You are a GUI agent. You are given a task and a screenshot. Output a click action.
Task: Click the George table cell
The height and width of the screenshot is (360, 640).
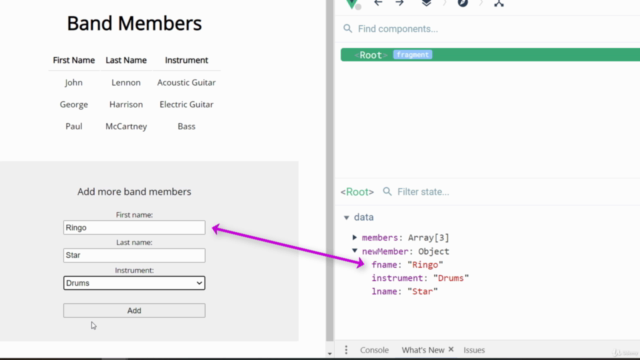pyautogui.click(x=74, y=104)
